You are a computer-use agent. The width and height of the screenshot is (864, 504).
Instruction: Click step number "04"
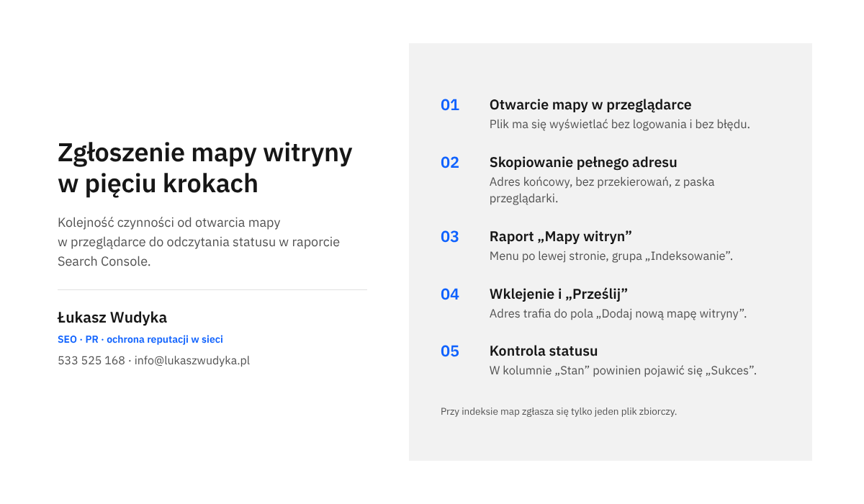450,294
